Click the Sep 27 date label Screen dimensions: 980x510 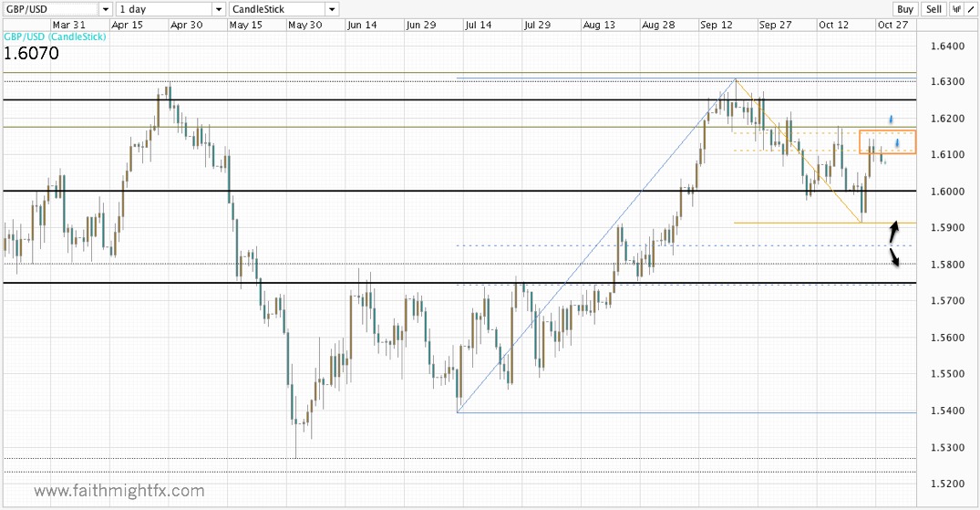tap(775, 25)
